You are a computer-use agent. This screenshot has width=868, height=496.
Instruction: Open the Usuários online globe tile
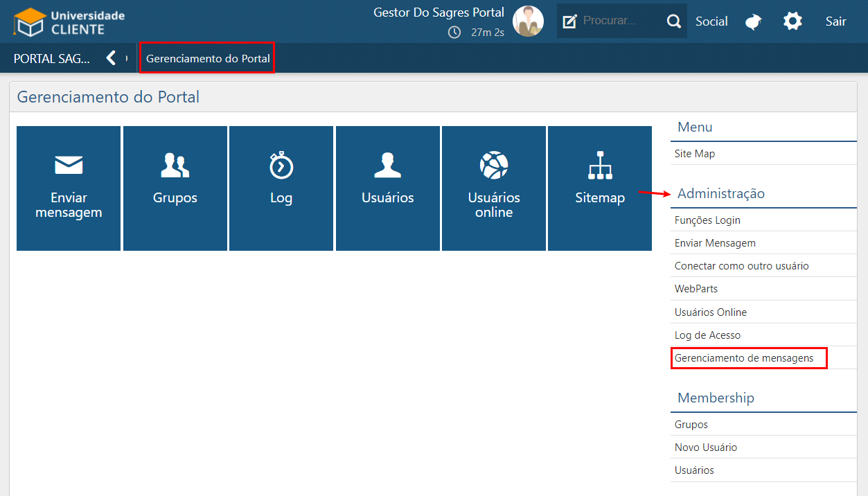494,188
